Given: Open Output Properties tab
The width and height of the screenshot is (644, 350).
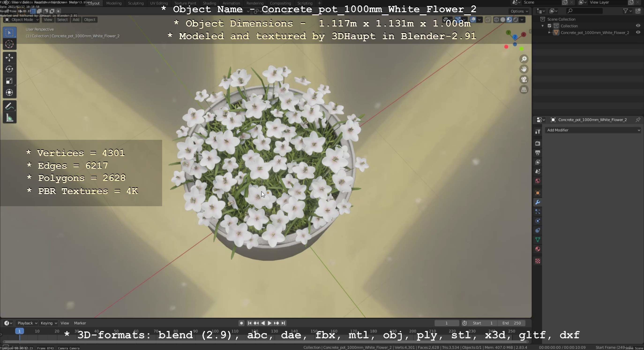Looking at the screenshot, I should pos(538,153).
